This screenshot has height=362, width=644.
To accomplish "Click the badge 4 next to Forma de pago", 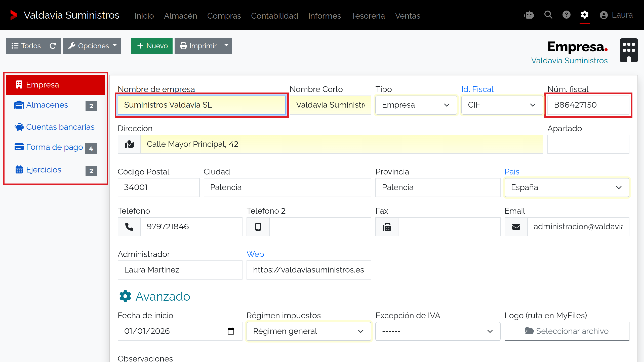I will coord(91,149).
